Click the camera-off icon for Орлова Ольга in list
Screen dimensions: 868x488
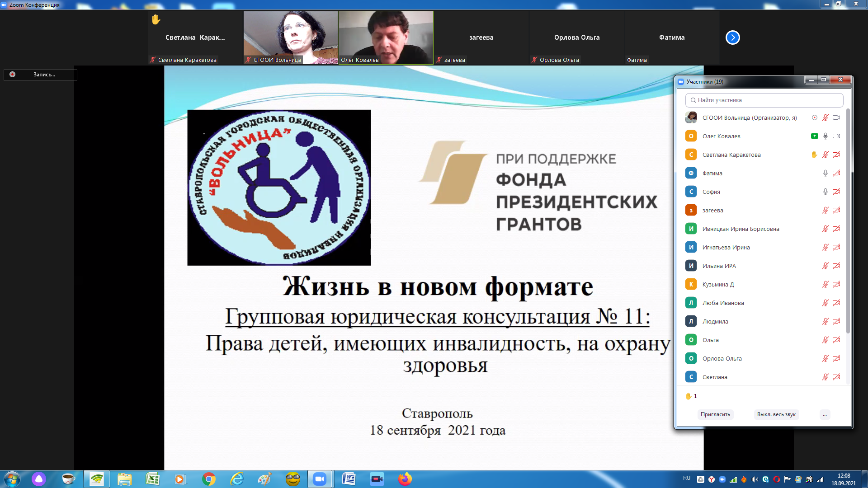pos(836,358)
